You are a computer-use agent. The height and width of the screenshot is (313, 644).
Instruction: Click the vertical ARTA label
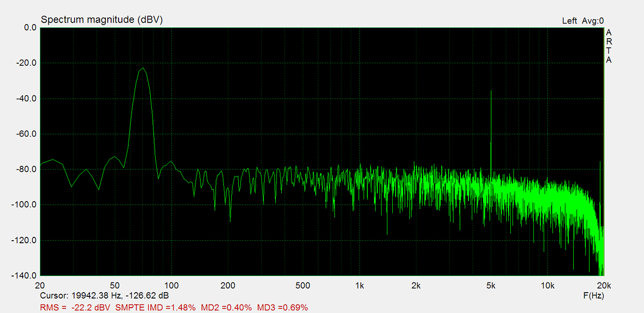click(608, 46)
